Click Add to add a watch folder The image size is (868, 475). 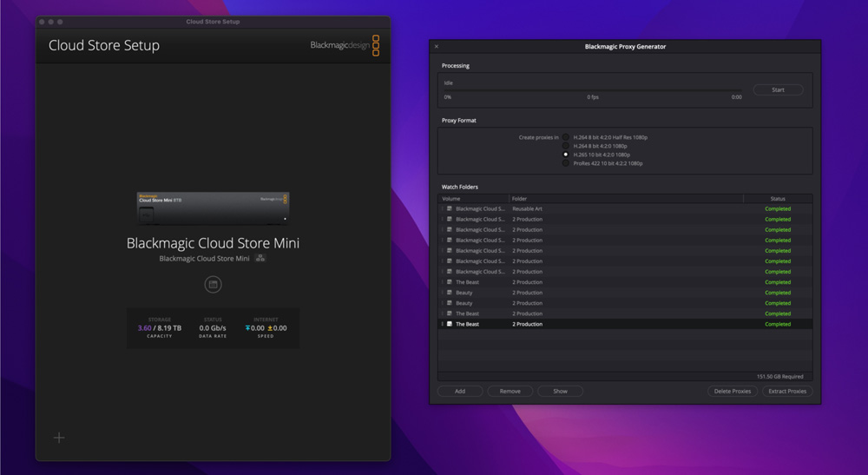click(460, 392)
